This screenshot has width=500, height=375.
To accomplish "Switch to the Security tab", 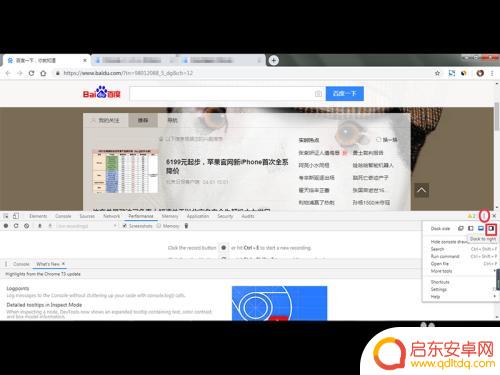I will (x=225, y=216).
